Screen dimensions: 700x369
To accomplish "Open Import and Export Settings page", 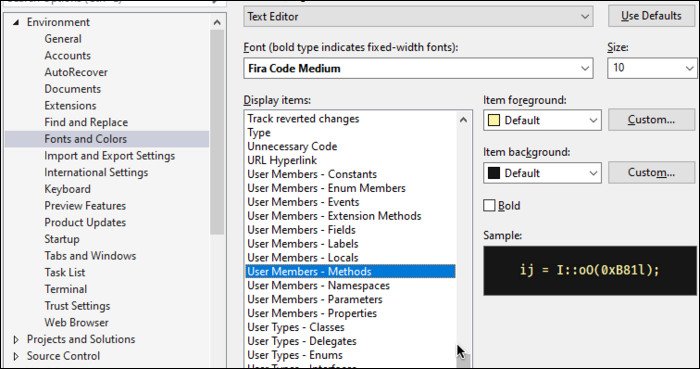I will tap(109, 156).
